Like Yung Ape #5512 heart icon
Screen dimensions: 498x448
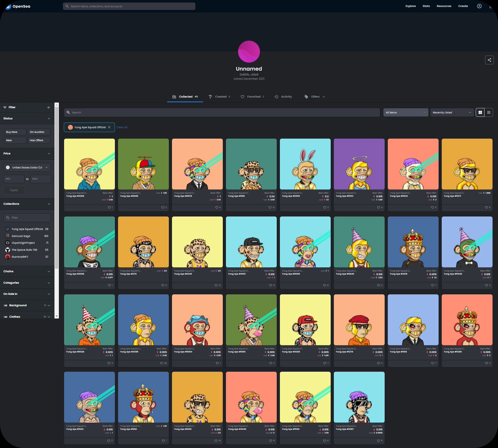pos(379,207)
